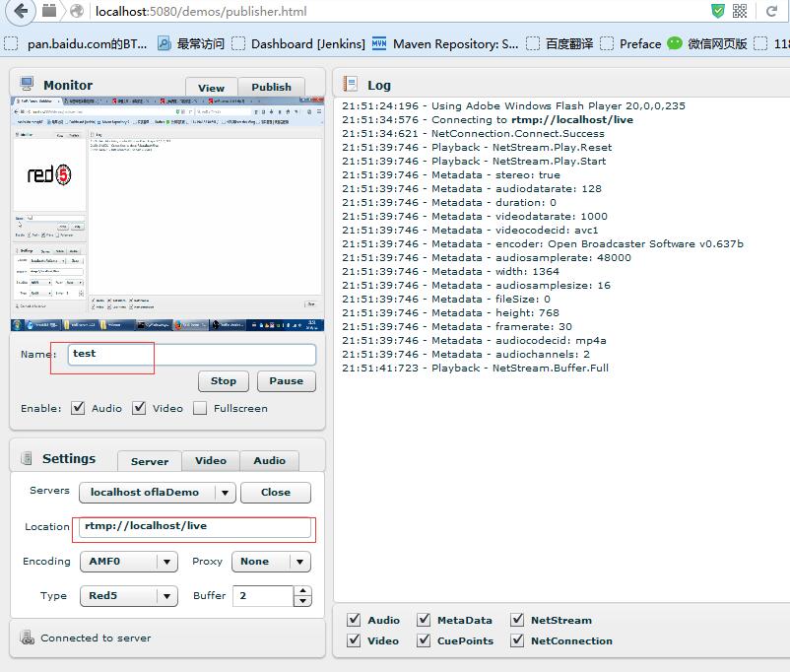The width and height of the screenshot is (790, 672).
Task: Open the 最常访问 bookmark folder
Action: tap(191, 44)
